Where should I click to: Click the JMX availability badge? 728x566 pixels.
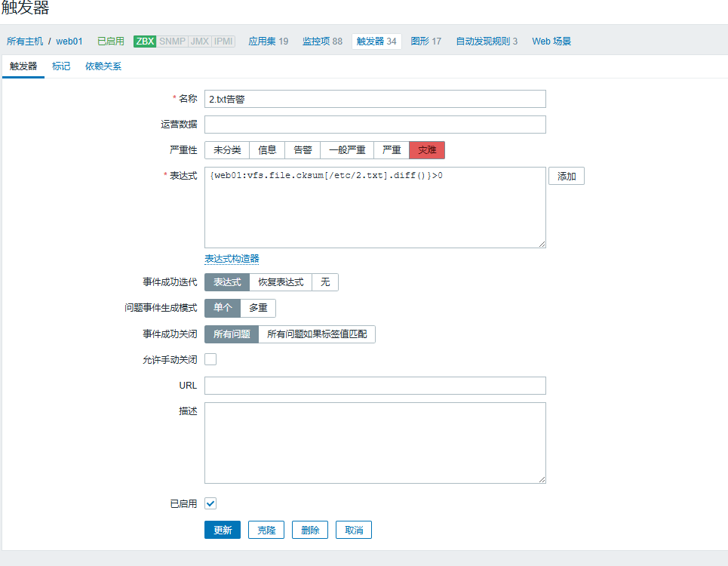[x=200, y=42]
